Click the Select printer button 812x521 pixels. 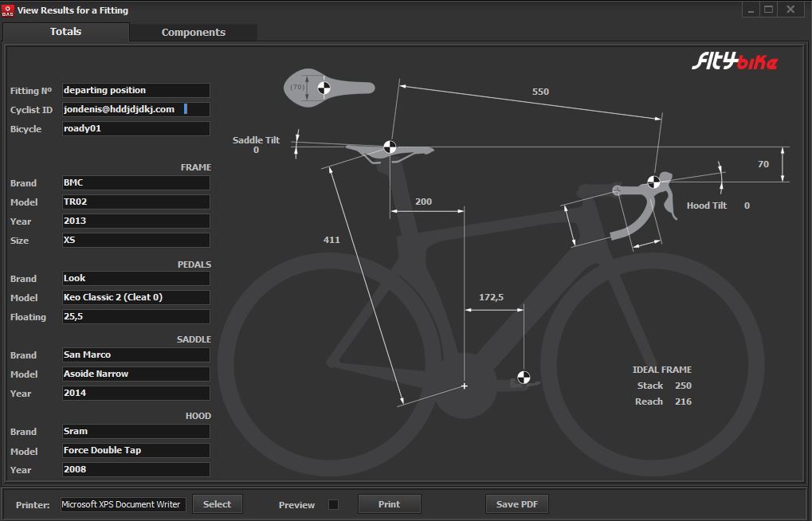tap(217, 504)
